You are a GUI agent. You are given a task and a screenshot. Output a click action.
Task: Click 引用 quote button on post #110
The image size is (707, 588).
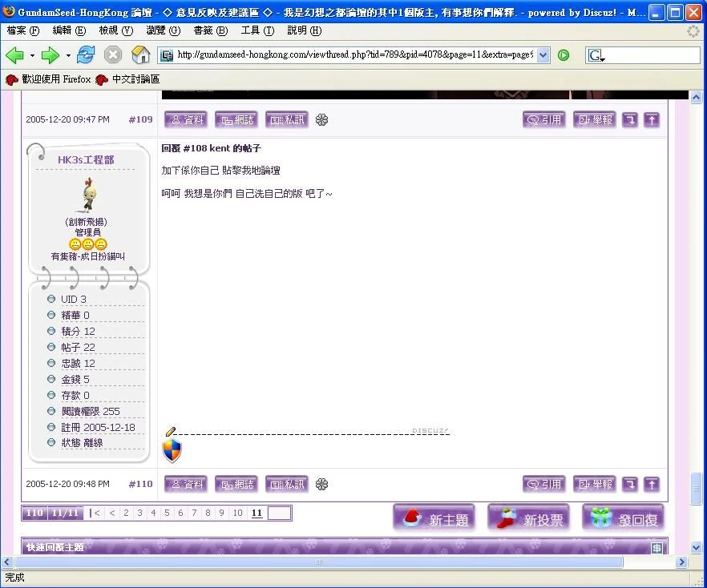pos(544,485)
